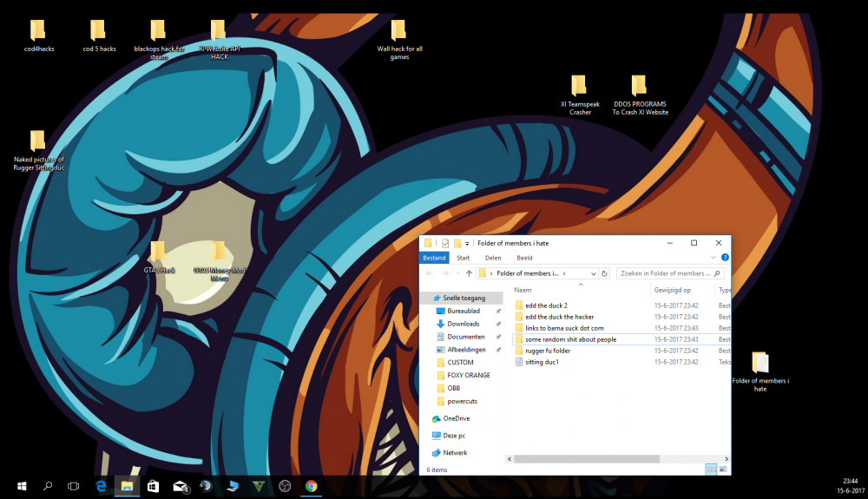Click the refresh button in address bar
The height and width of the screenshot is (499, 868).
(605, 272)
